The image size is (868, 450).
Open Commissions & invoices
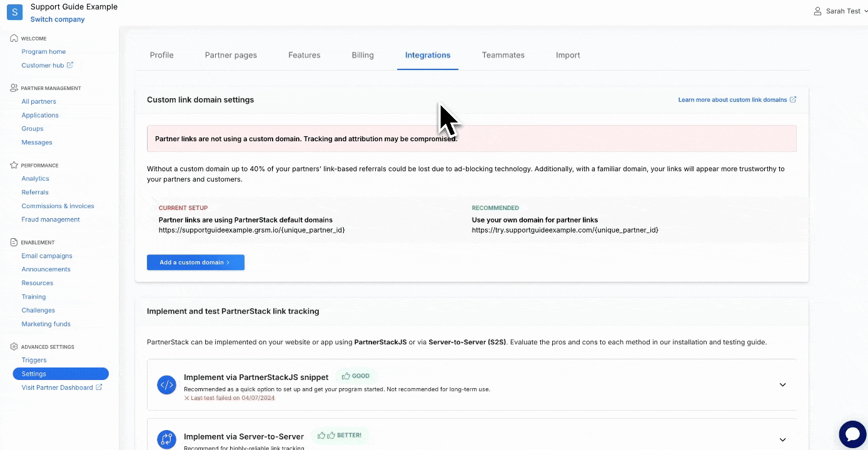point(58,206)
